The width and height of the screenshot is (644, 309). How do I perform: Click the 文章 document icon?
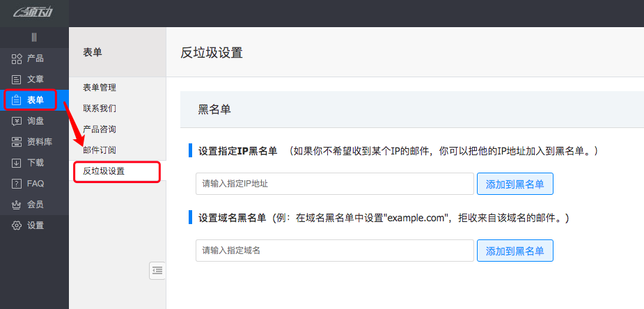click(x=17, y=79)
